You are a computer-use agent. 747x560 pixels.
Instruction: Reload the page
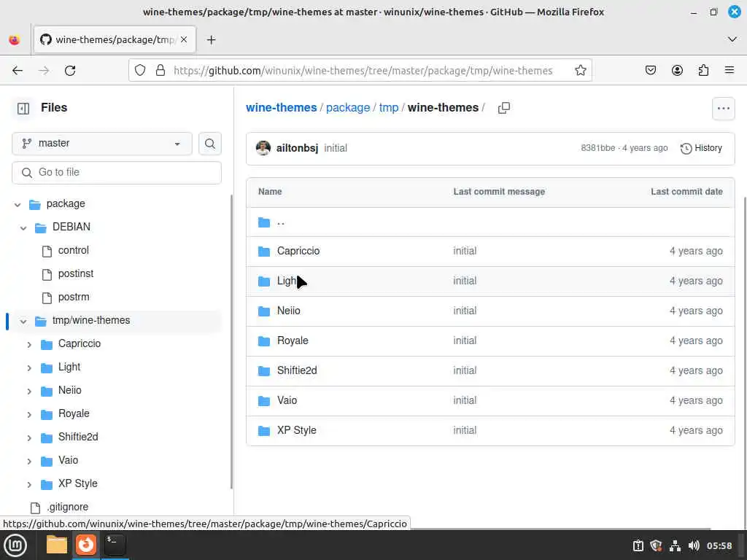point(70,71)
